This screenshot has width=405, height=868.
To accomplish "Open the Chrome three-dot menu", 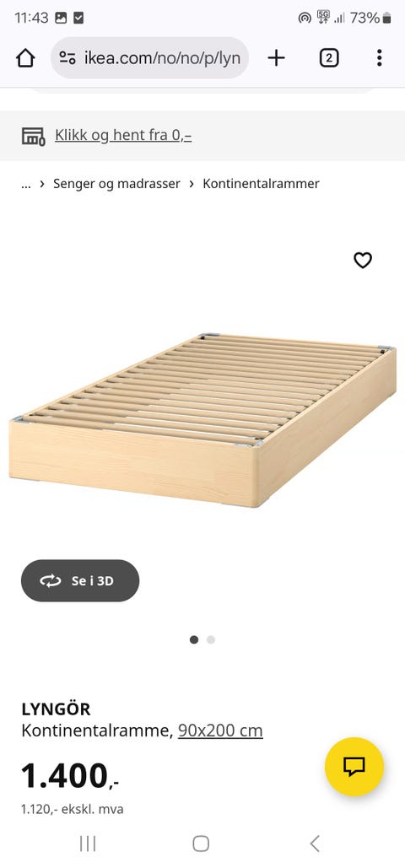I will [x=379, y=57].
